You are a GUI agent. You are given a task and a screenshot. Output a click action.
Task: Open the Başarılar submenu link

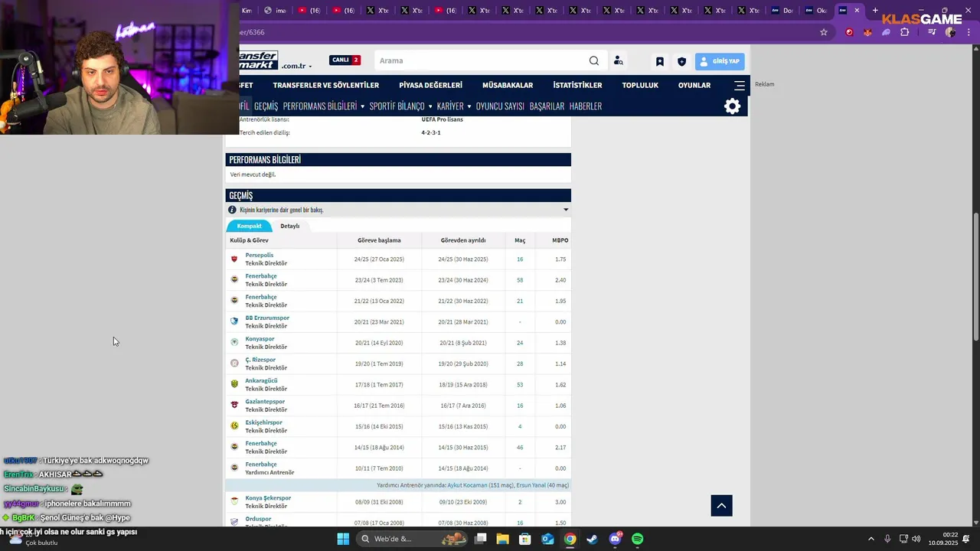pyautogui.click(x=547, y=106)
